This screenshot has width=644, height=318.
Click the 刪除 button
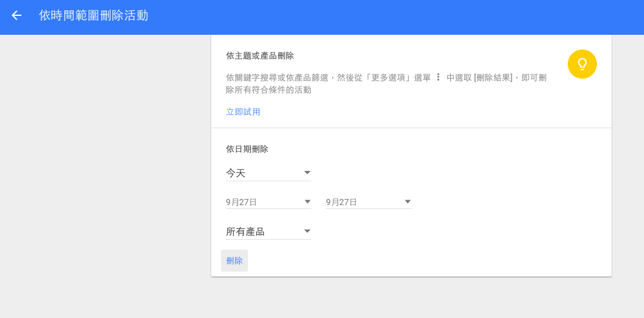point(234,261)
